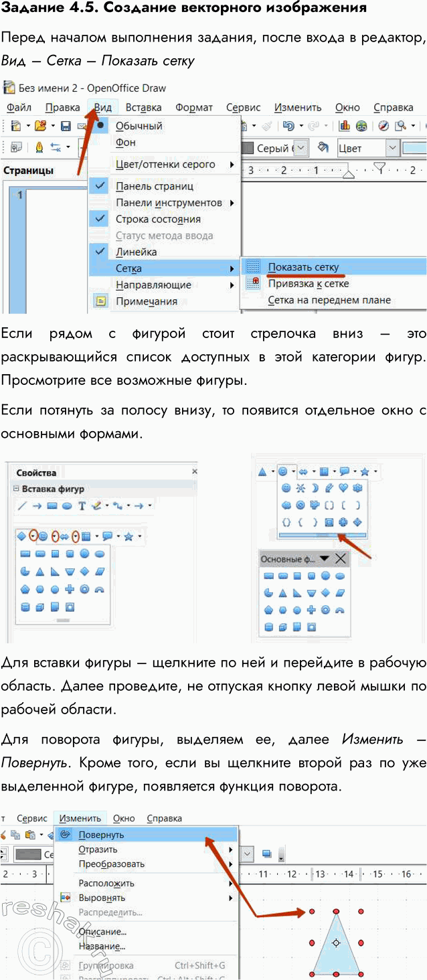Pick the Ellipse tool in Вставка фигур row
Viewport: 427px width, 980px height.
click(x=67, y=506)
